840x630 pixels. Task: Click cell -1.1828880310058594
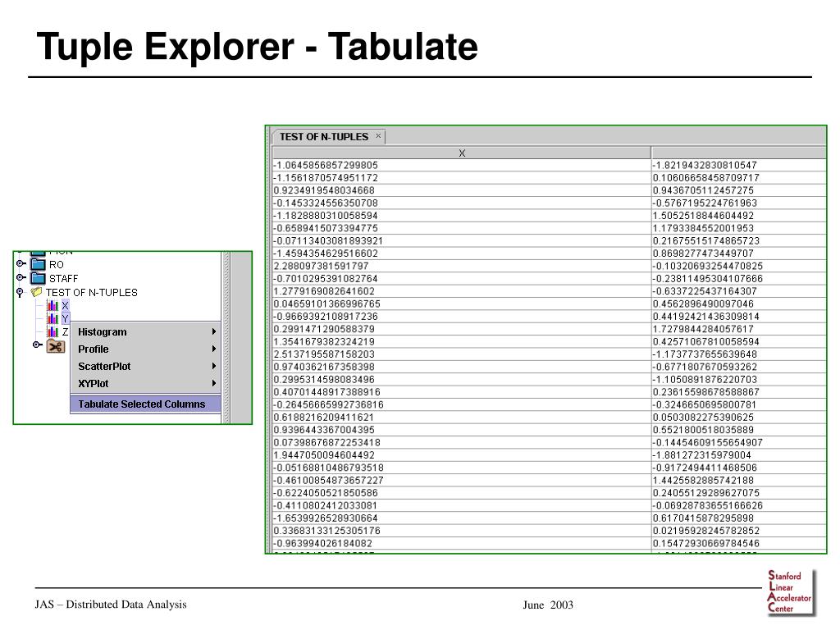(462, 216)
